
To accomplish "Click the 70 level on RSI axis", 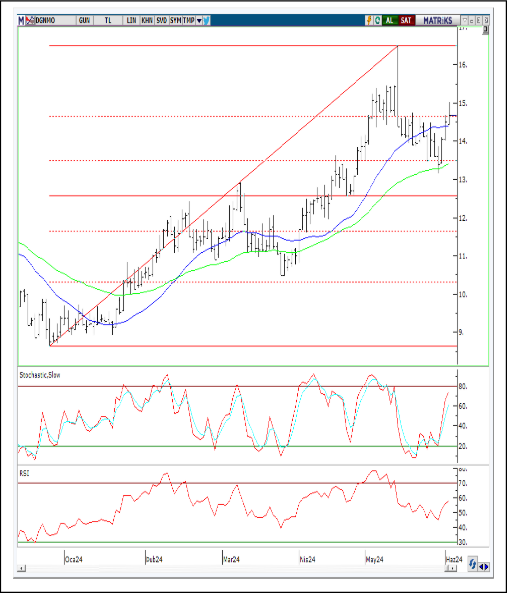I will (463, 483).
